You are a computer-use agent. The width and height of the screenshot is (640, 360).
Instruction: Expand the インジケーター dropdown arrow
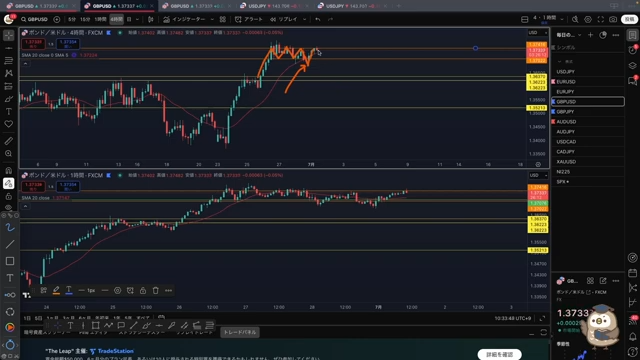(x=212, y=19)
